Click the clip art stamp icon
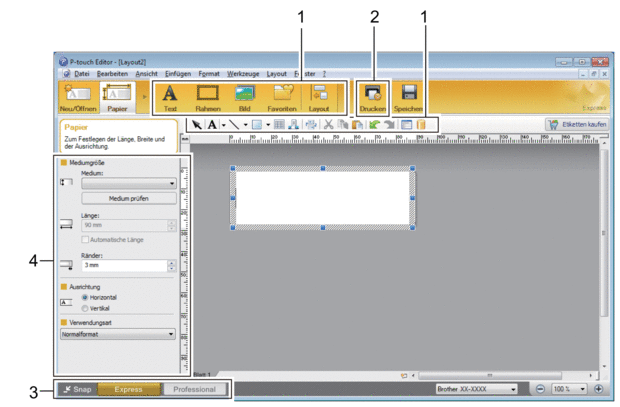This screenshot has height=407, width=620. [293, 125]
